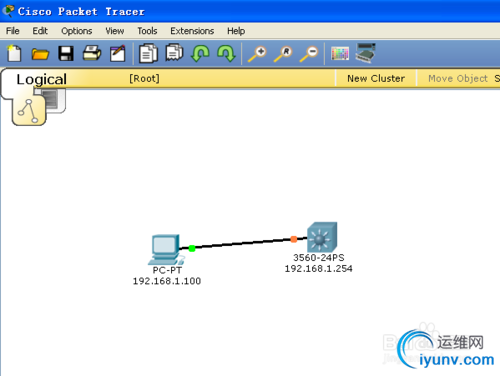This screenshot has width=500, height=376.
Task: Paste using the Paste icon
Action: [174, 53]
